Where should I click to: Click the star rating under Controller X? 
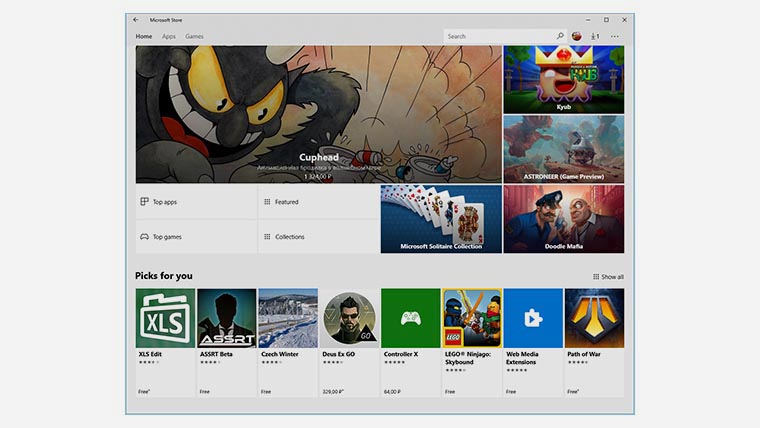coord(394,362)
